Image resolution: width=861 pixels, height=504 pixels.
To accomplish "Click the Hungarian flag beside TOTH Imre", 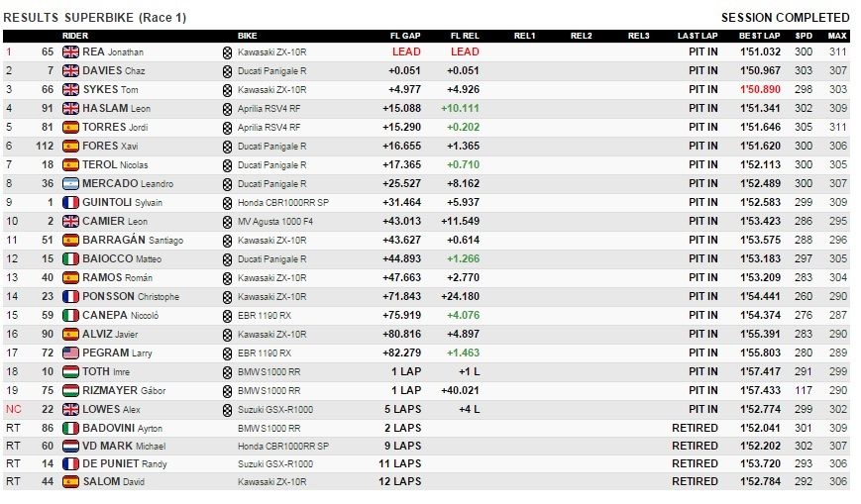I will pos(70,371).
